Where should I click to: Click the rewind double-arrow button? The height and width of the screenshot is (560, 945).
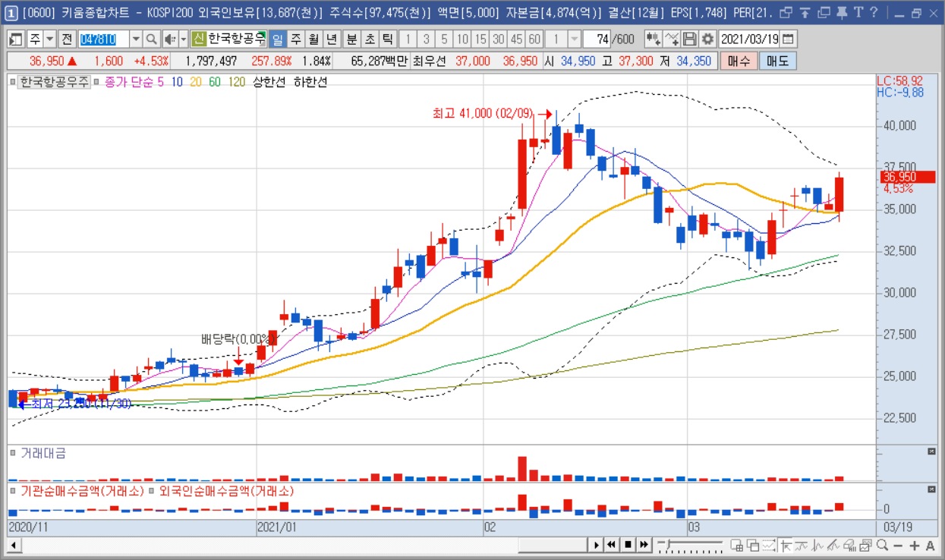[611, 545]
